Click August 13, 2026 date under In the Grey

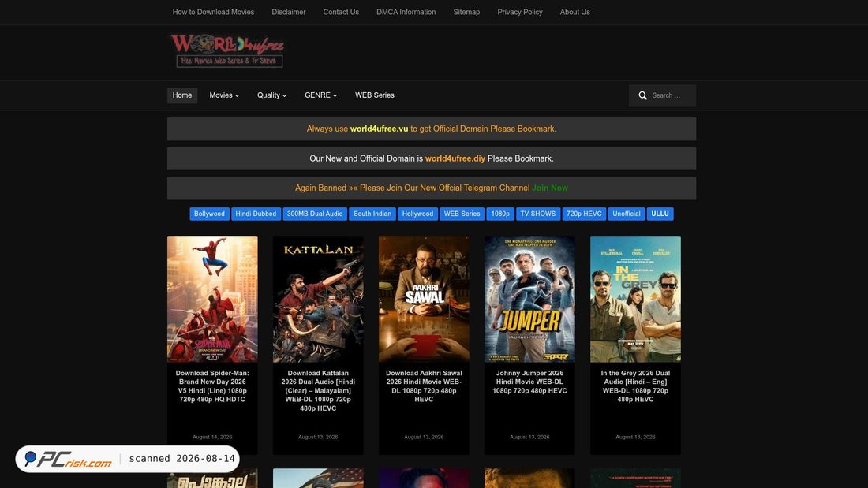[635, 437]
